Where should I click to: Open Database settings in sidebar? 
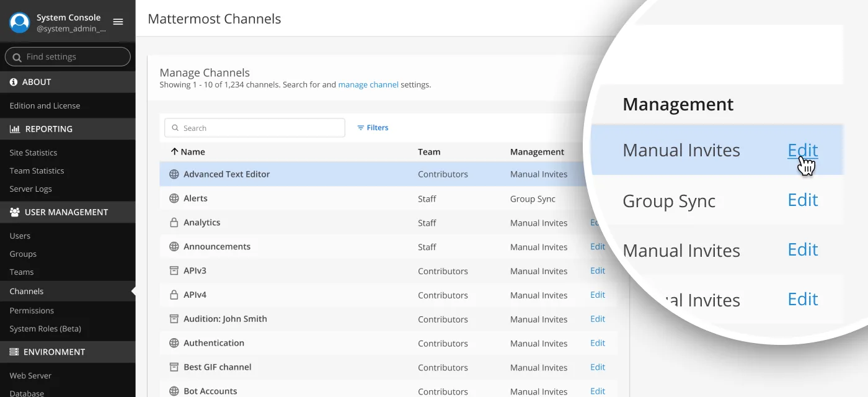(x=27, y=393)
